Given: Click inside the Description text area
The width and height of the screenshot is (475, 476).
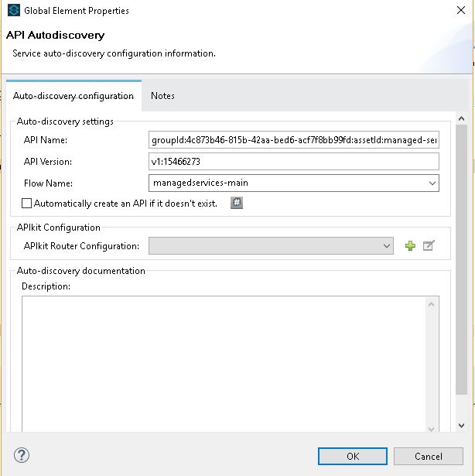Looking at the screenshot, I should [x=224, y=362].
